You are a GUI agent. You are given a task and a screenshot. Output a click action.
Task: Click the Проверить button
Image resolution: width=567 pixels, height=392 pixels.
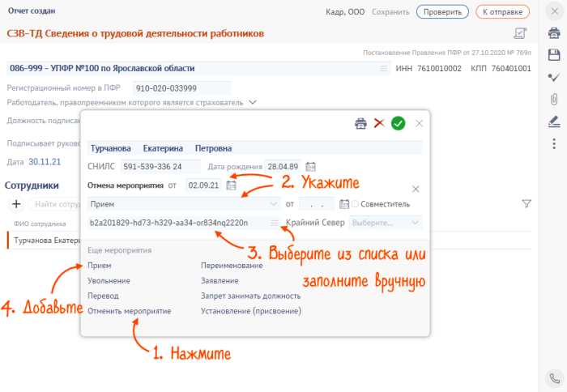(x=442, y=12)
